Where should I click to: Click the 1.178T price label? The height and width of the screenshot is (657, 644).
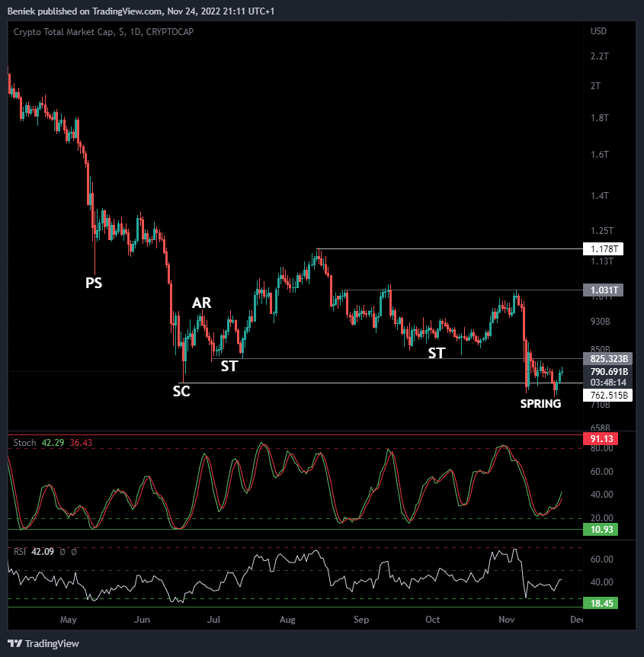click(x=603, y=249)
